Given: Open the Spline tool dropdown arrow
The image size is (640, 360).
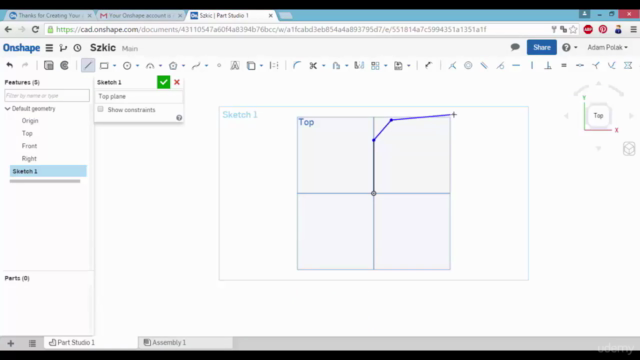Looking at the screenshot, I should (207, 66).
